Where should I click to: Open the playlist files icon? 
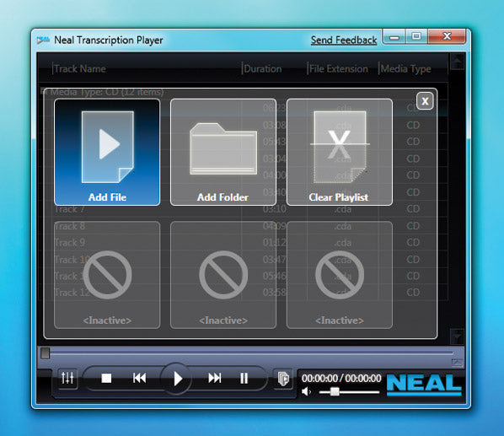283,379
